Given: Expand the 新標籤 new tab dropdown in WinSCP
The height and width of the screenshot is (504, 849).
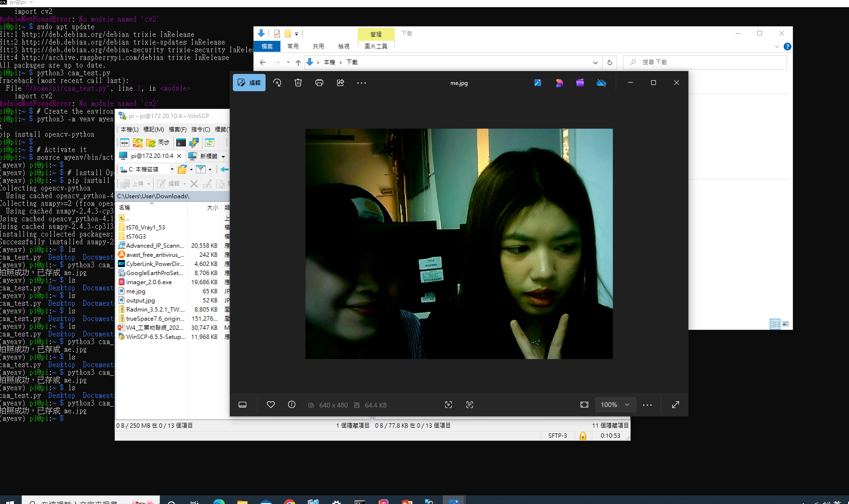Looking at the screenshot, I should 223,156.
